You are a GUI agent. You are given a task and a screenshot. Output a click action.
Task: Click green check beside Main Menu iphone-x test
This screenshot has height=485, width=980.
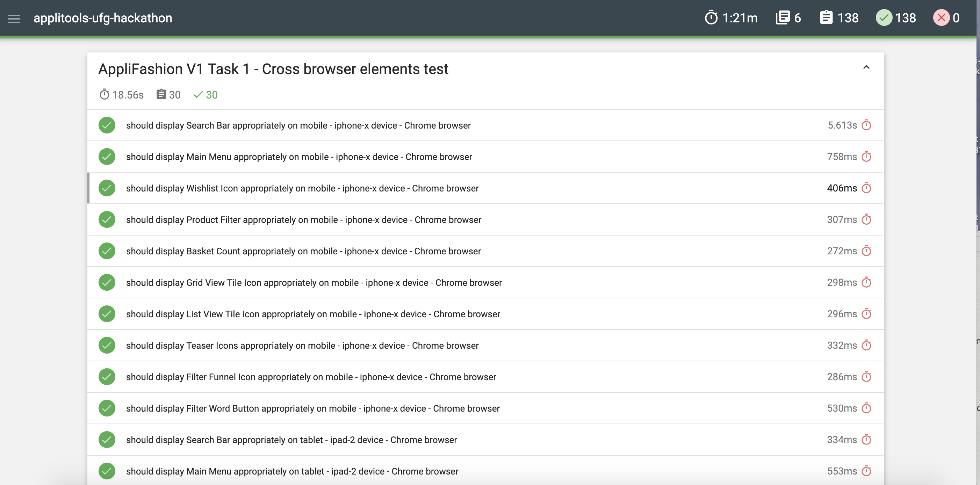107,157
